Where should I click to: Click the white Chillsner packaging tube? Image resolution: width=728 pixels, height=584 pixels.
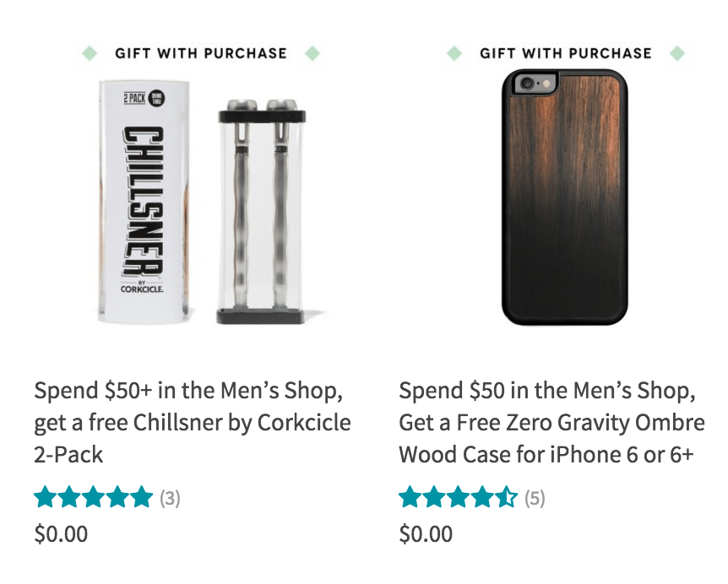[144, 202]
